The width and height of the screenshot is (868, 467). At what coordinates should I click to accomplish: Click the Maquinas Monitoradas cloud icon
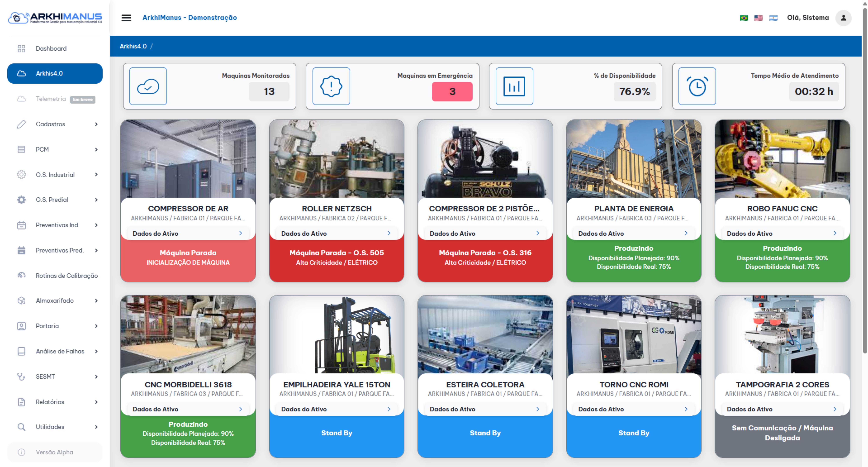tap(148, 86)
